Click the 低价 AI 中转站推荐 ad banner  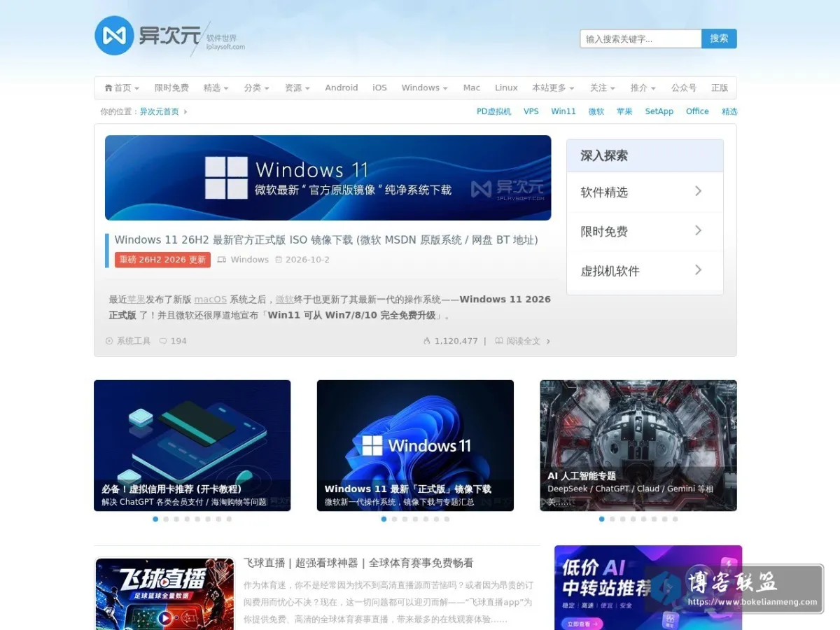648,588
